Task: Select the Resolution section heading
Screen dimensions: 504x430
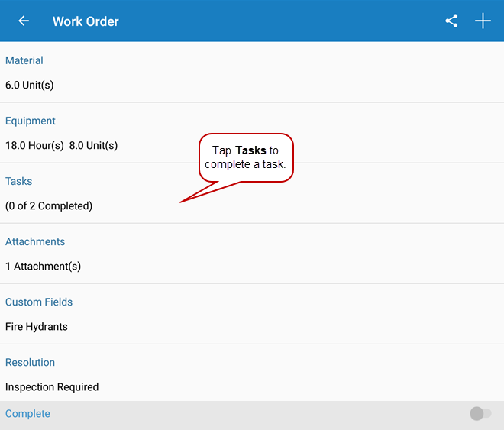Action: pyautogui.click(x=31, y=362)
